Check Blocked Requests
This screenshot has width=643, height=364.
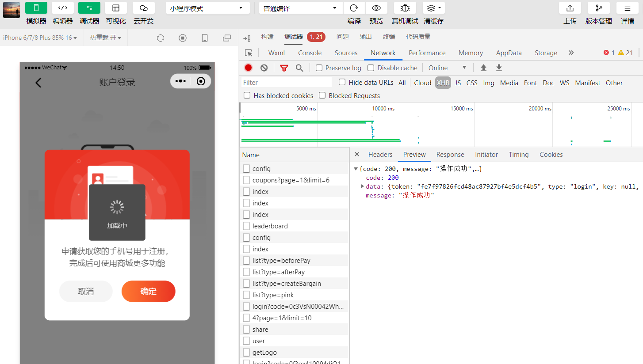click(322, 95)
